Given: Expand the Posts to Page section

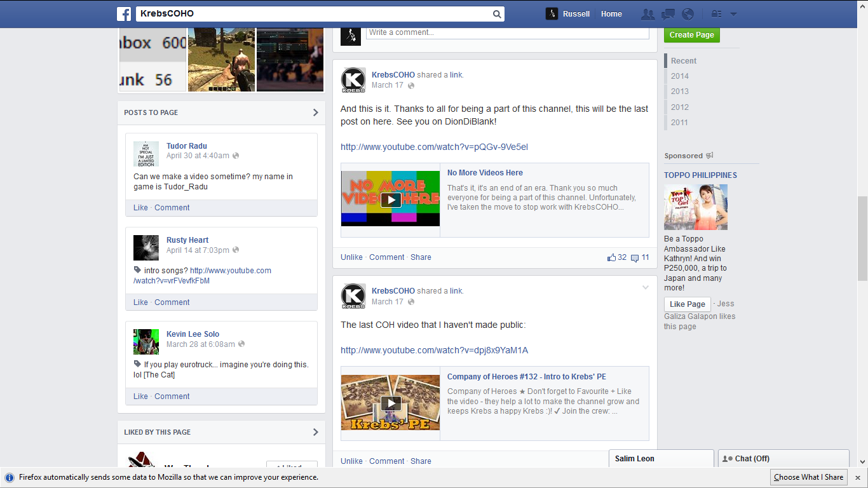Looking at the screenshot, I should [x=316, y=112].
